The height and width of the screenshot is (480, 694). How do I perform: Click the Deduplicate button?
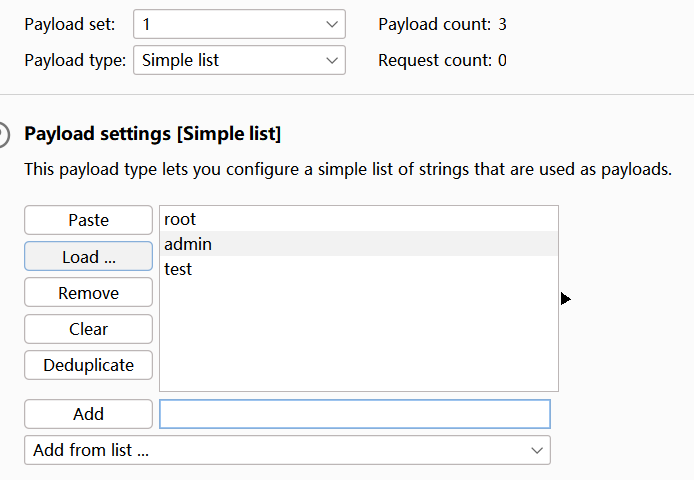(x=89, y=365)
